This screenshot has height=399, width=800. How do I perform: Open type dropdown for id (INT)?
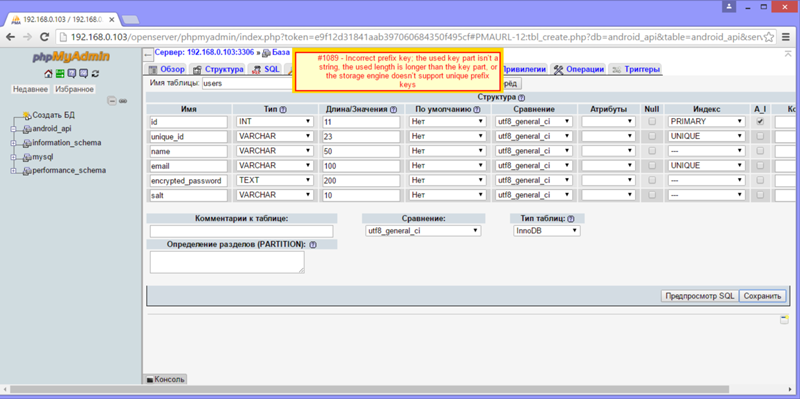click(275, 121)
